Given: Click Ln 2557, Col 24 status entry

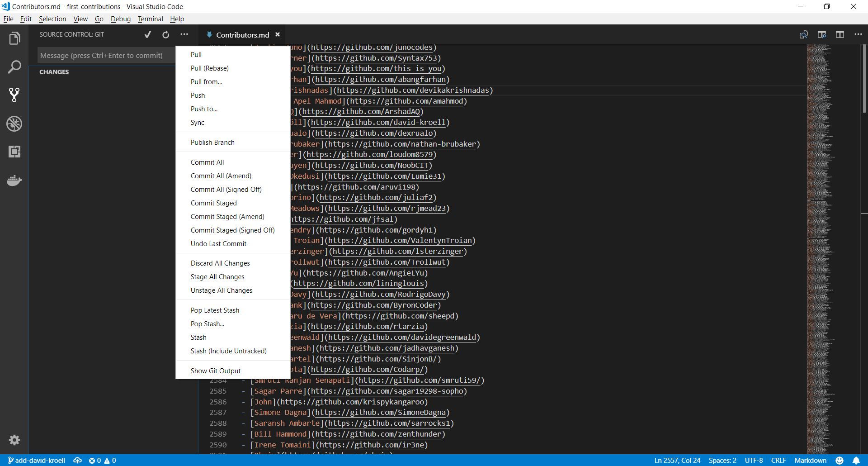Looking at the screenshot, I should pyautogui.click(x=677, y=460).
